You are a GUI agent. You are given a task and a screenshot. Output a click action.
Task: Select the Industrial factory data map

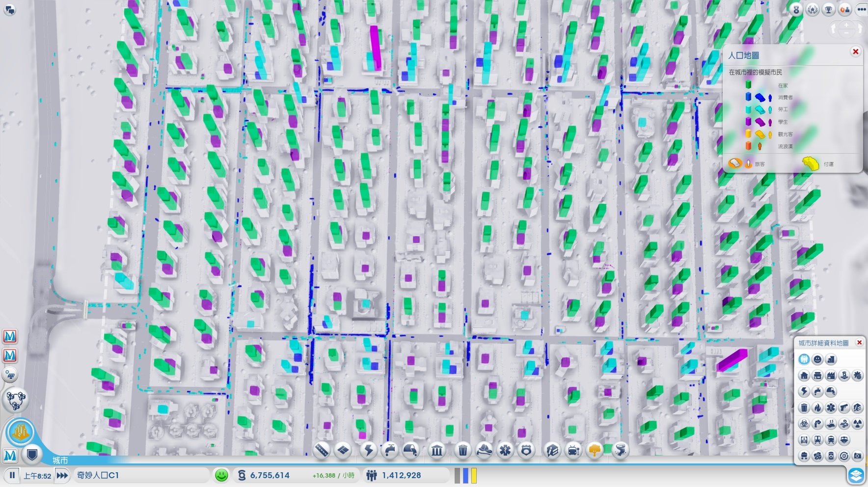pyautogui.click(x=831, y=375)
